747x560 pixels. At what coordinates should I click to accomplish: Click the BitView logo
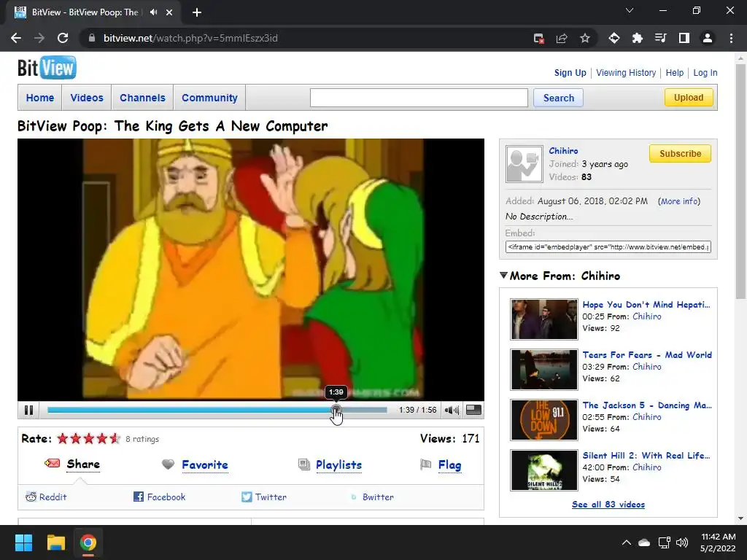pyautogui.click(x=47, y=68)
